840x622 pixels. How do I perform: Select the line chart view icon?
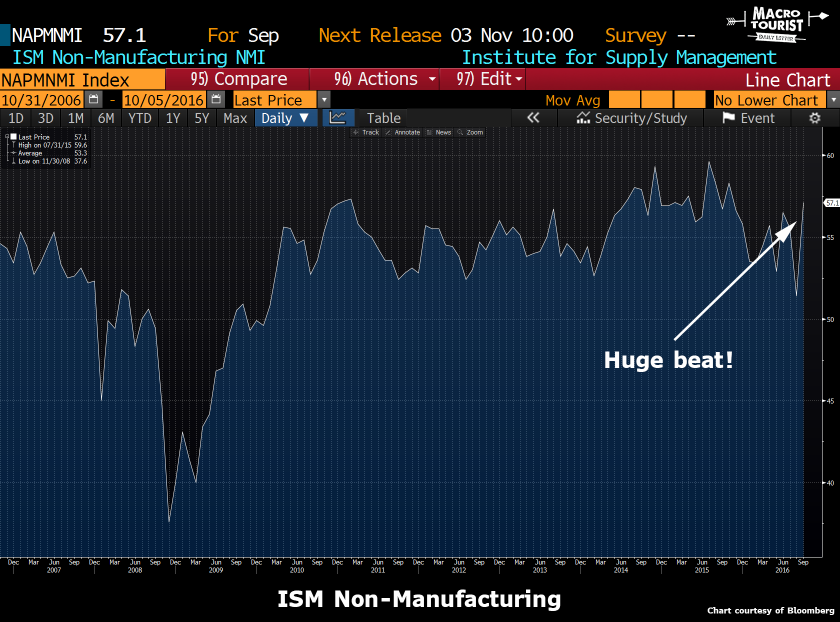[338, 118]
